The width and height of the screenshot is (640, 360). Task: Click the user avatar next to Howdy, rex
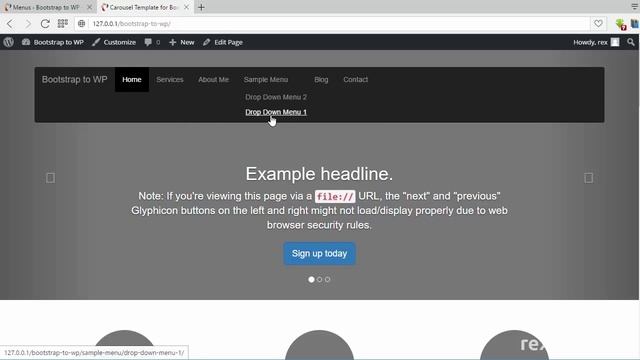[x=615, y=42]
